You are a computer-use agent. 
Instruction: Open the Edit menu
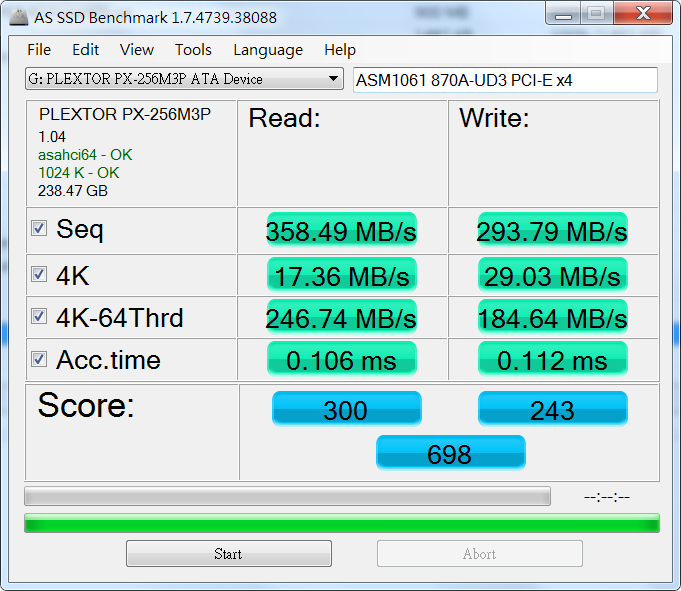click(85, 50)
